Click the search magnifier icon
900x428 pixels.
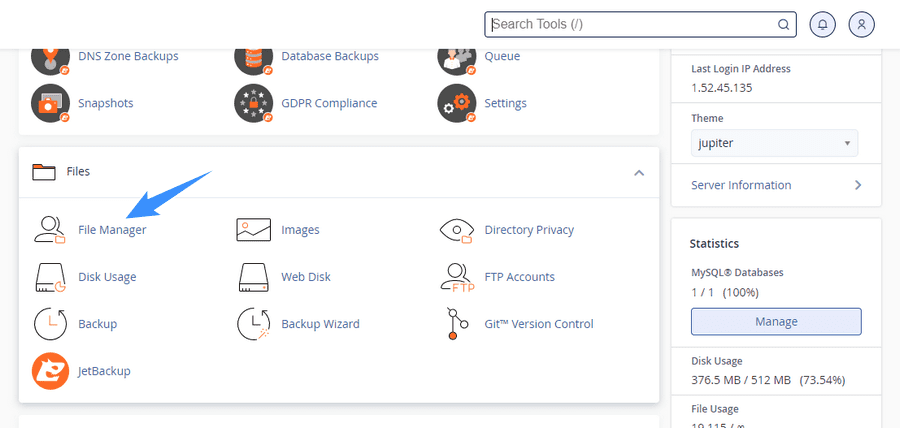coord(783,25)
